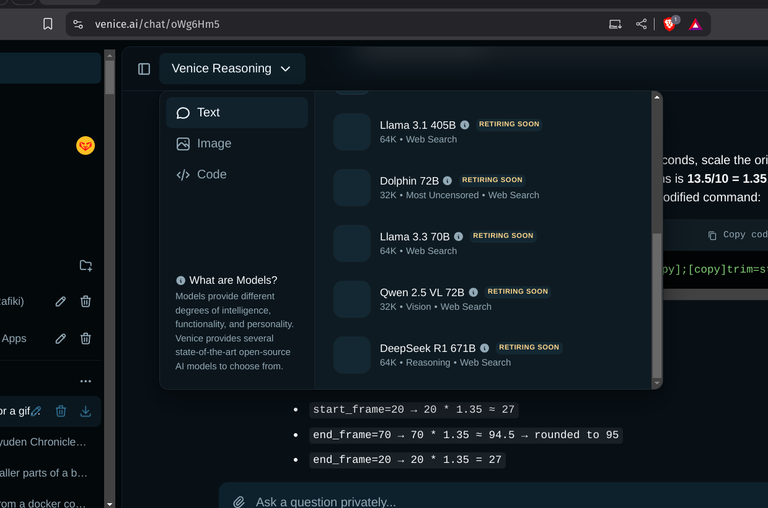Click 'end_frame=70' rounded to 95 code text

point(466,435)
